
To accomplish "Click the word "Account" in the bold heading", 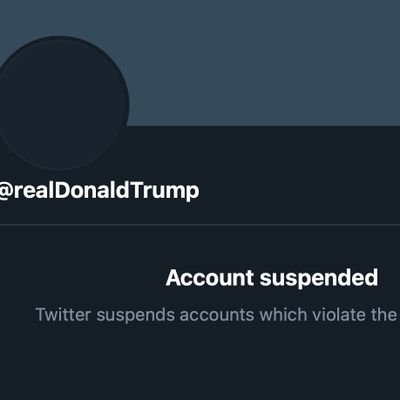I will [210, 278].
